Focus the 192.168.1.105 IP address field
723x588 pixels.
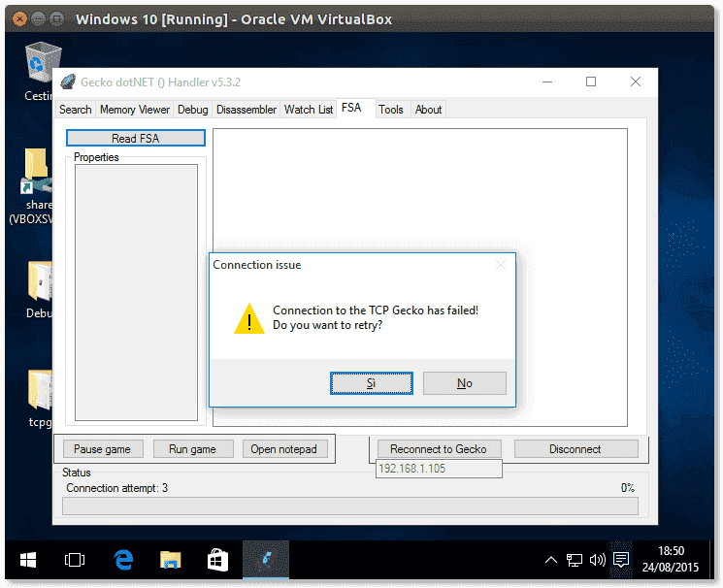tap(439, 469)
